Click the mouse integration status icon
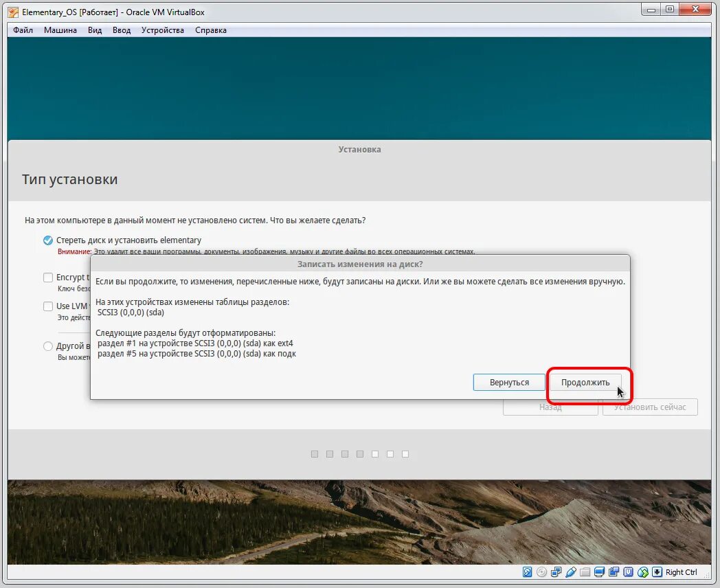720x588 pixels. pyautogui.click(x=643, y=572)
